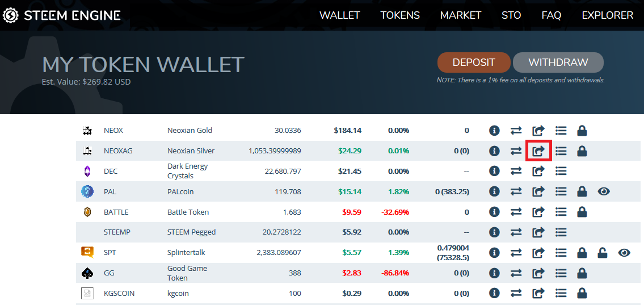View history list icon for DEC

click(x=561, y=170)
